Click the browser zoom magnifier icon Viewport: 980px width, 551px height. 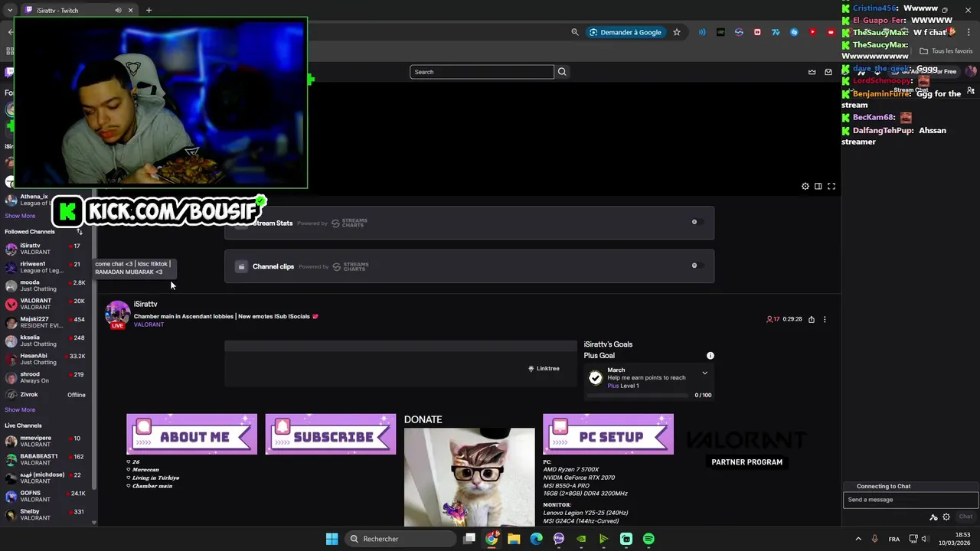pyautogui.click(x=575, y=32)
